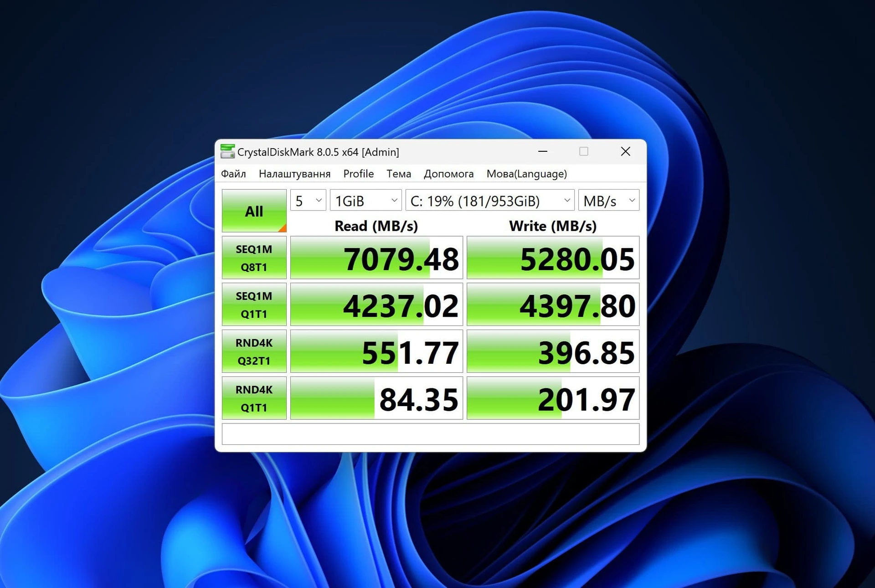Click the 5280.05 write result

pos(553,258)
